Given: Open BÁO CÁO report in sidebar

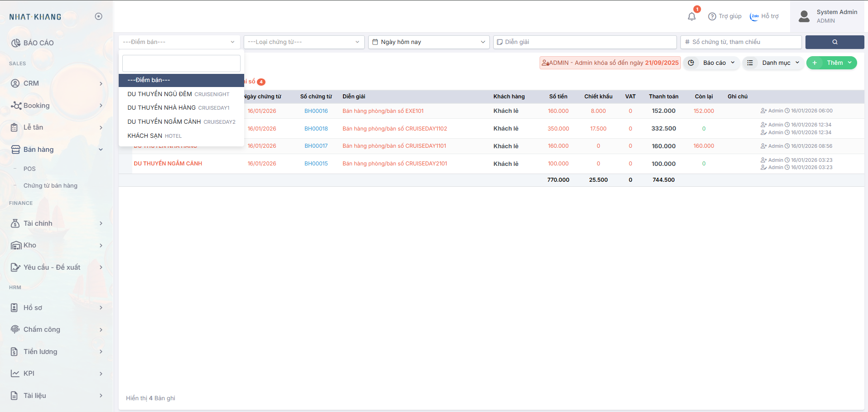Looking at the screenshot, I should [39, 43].
